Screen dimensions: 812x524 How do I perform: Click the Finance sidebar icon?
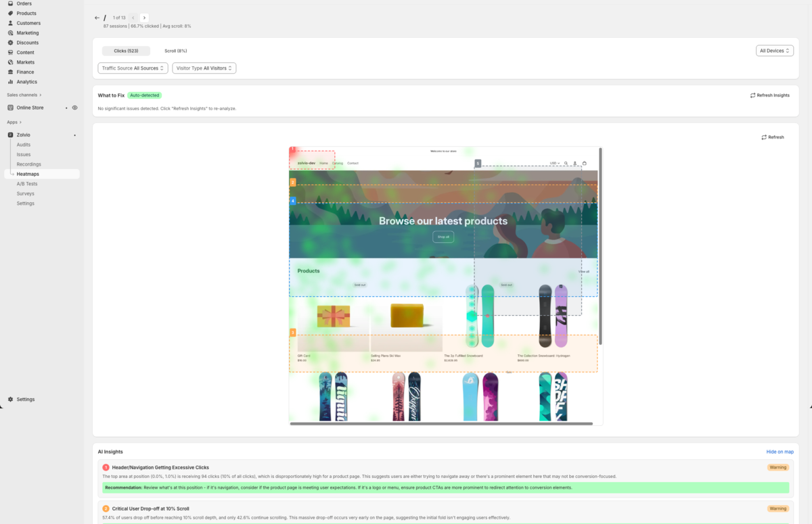[12, 72]
